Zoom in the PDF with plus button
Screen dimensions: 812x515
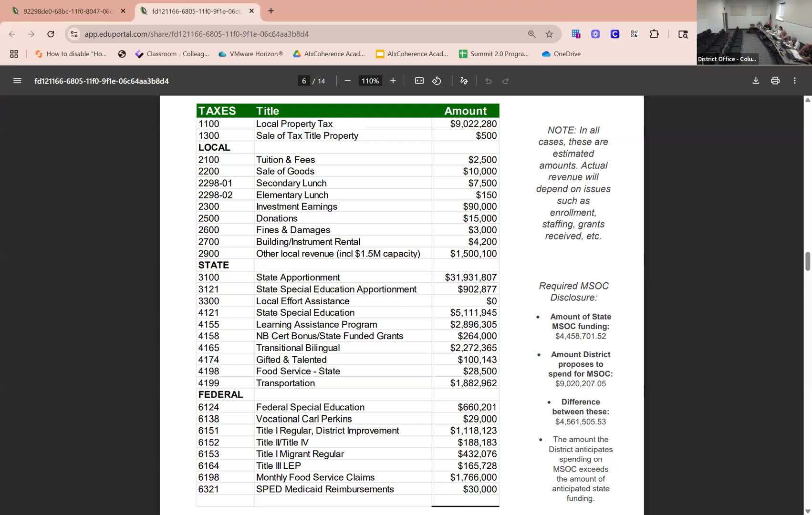[393, 81]
